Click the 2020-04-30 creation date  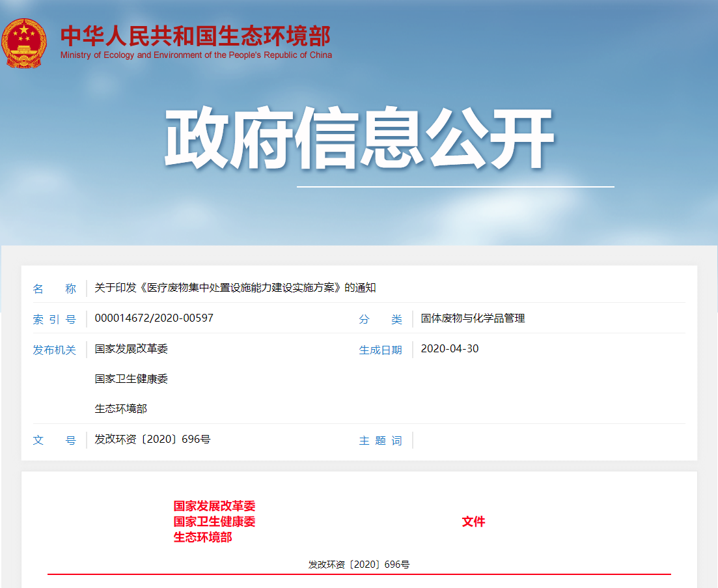pos(449,349)
